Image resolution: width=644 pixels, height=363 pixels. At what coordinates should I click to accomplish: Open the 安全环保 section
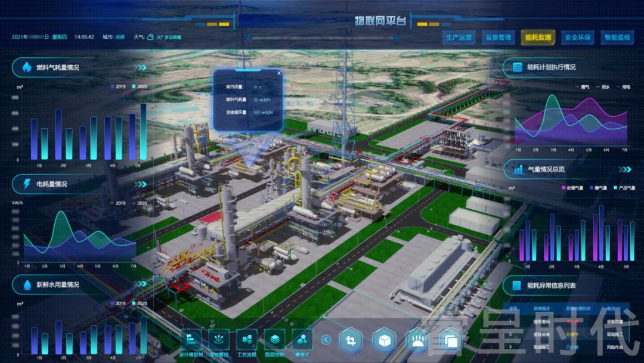click(577, 38)
